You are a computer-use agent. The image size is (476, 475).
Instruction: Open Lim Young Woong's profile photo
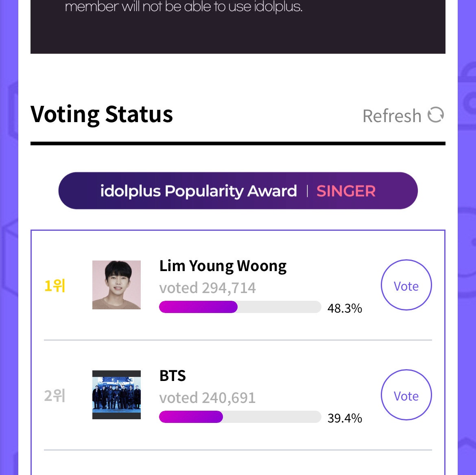(116, 285)
